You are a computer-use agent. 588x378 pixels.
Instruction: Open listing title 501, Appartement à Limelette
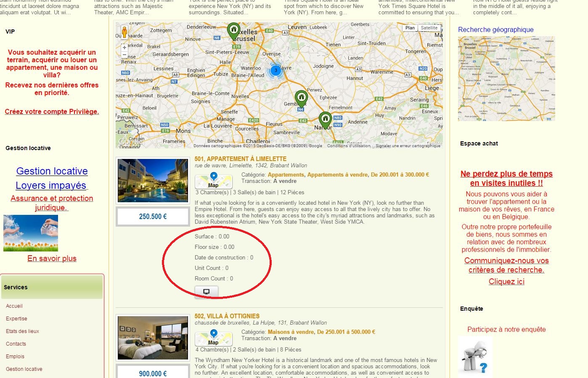tap(241, 159)
